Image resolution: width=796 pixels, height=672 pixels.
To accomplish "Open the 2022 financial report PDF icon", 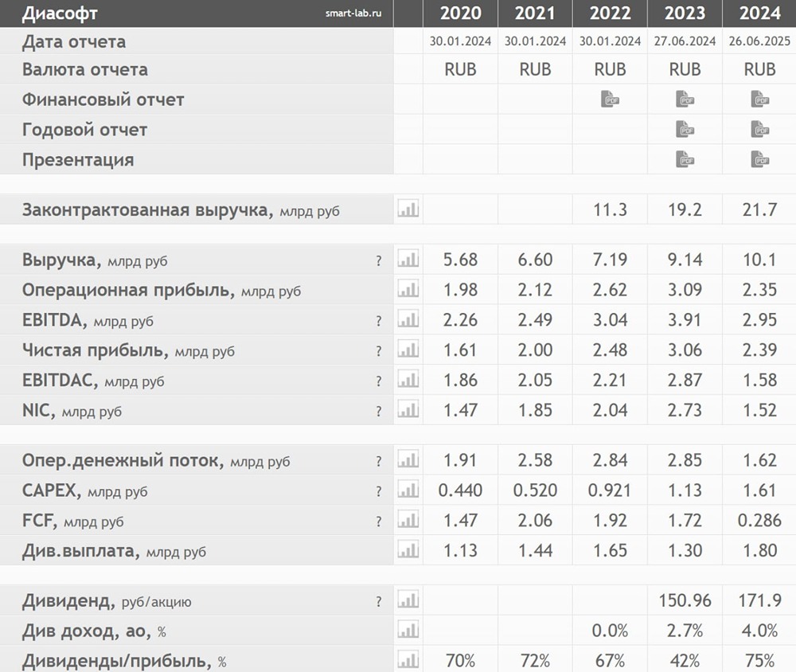I will point(610,99).
